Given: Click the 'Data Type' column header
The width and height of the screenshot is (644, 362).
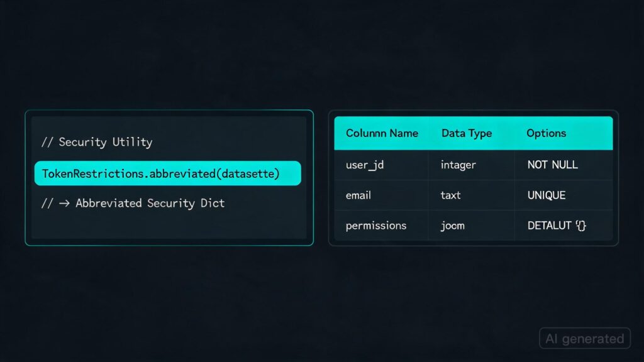Looking at the screenshot, I should point(467,133).
